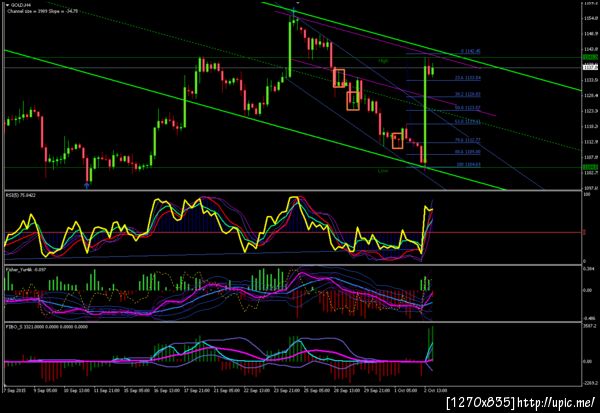Select the Fibonacci 100 level label 1104.03
Viewport: 600px width, 413px height.
tap(468, 165)
